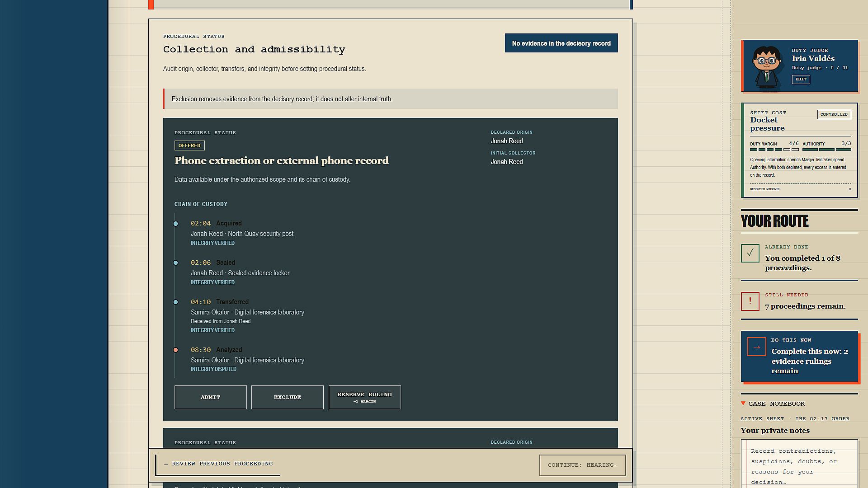
Task: Click the CONTROLLED badge on Docket pressure
Action: 834,114
